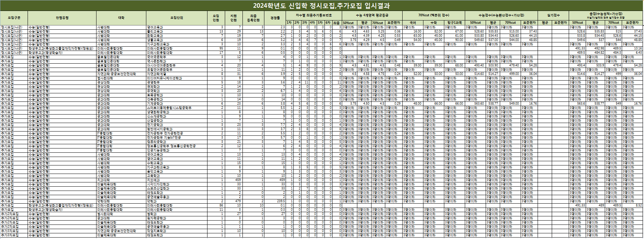Select the '수학교육과' cell
This screenshot has height=239, width=644.
(x=177, y=163)
